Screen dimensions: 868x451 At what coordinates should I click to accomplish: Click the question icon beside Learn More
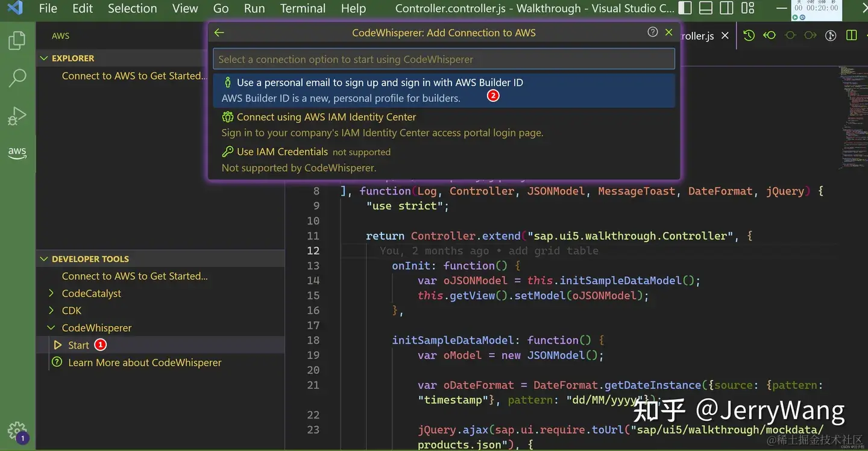tap(57, 362)
